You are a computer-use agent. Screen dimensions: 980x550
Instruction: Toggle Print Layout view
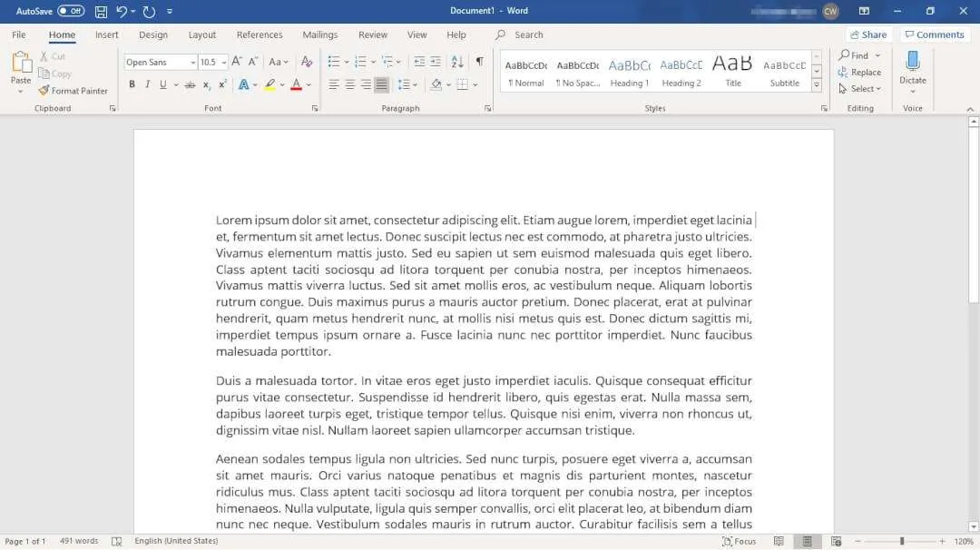(x=808, y=541)
